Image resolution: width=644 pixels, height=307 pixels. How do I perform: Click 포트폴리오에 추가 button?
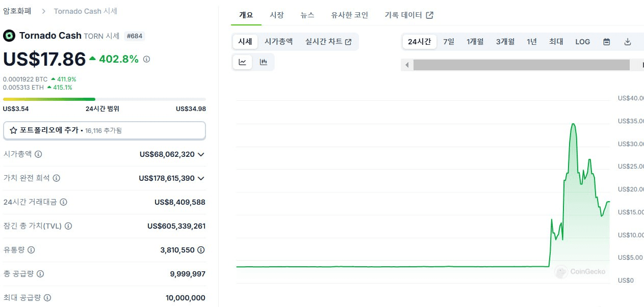click(x=105, y=130)
